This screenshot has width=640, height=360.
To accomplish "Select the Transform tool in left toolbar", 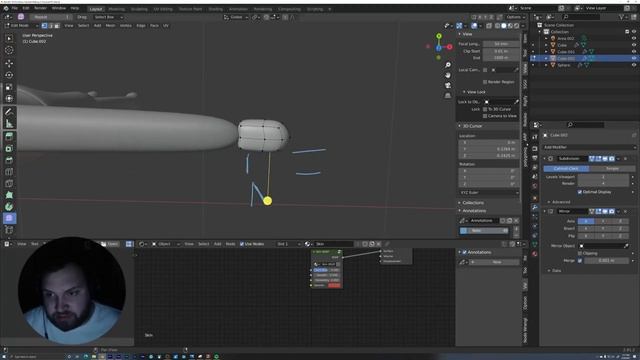I will click(9, 99).
